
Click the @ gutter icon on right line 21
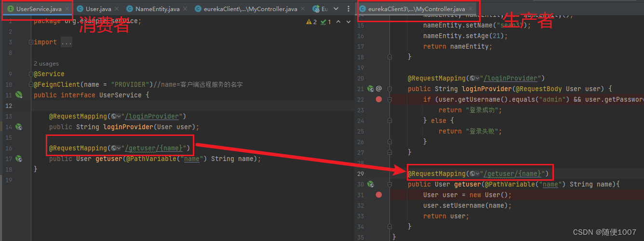379,89
